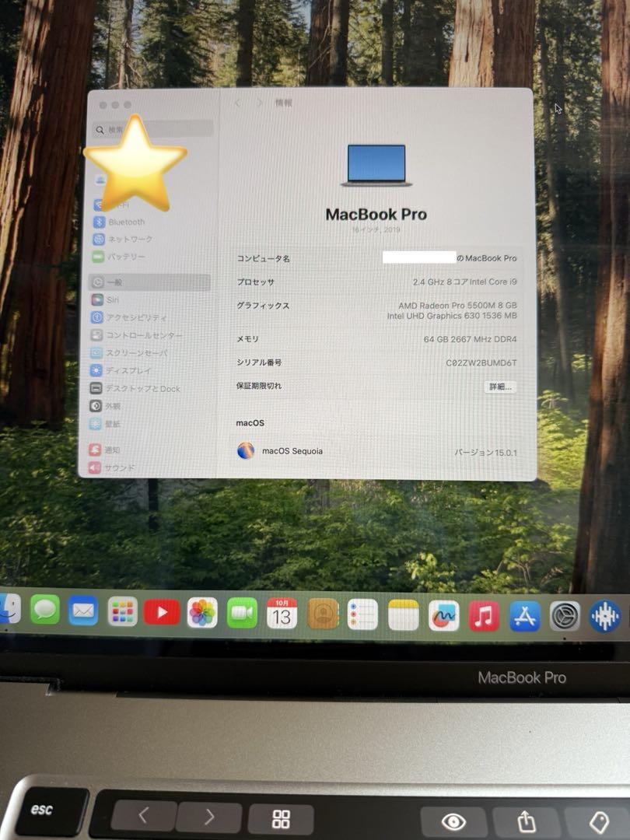Click the large "MacBook Pro" heading
630x840 pixels.
[376, 215]
